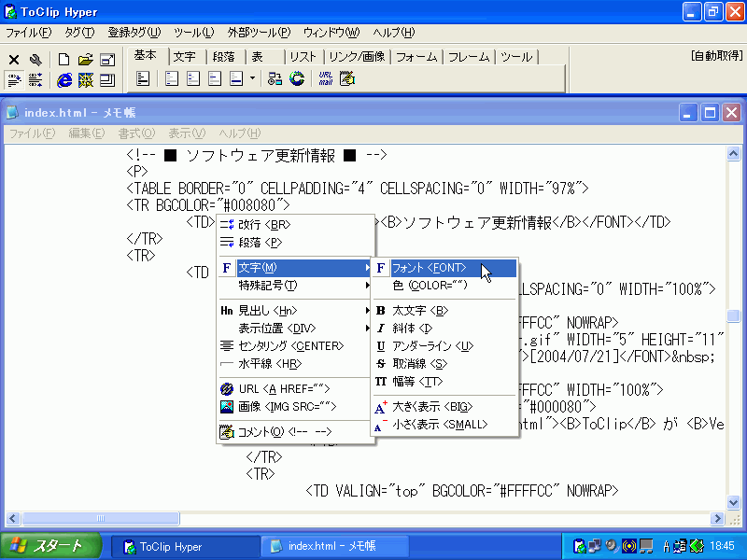Click the wrench settings icon in the top toolbar
Image resolution: width=747 pixels, height=560 pixels.
(x=35, y=57)
